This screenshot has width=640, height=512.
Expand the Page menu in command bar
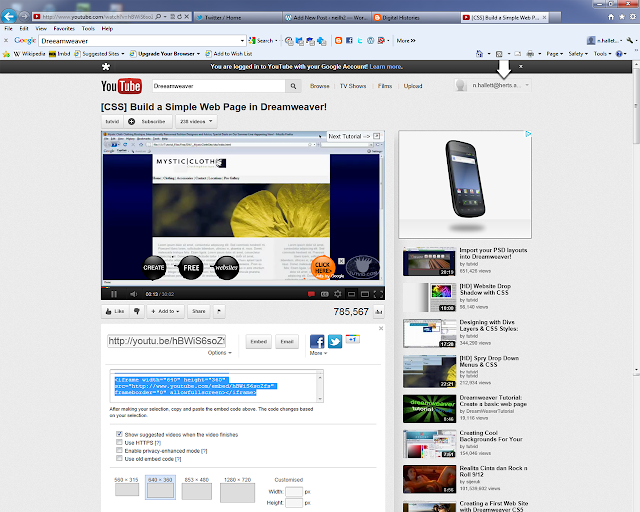pyautogui.click(x=555, y=53)
